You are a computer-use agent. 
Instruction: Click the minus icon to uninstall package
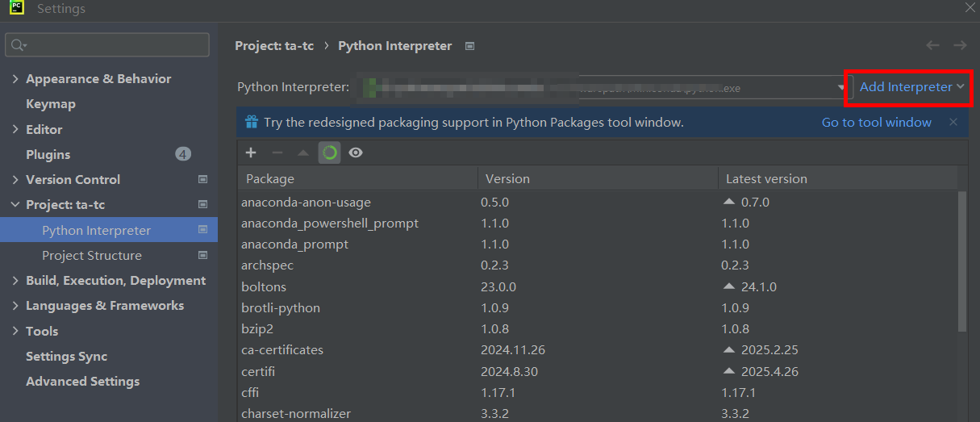[277, 153]
